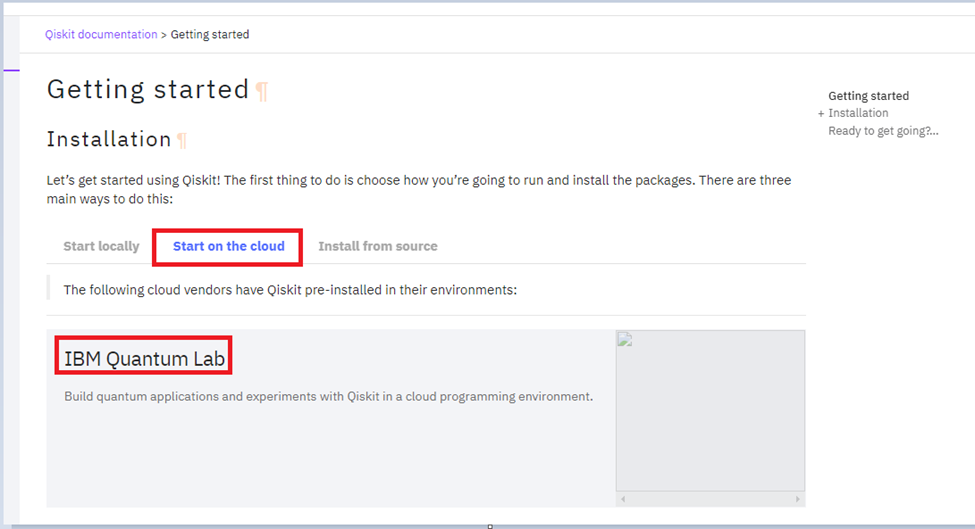Image resolution: width=975 pixels, height=529 pixels.
Task: Select the Start locally tab
Action: [101, 246]
